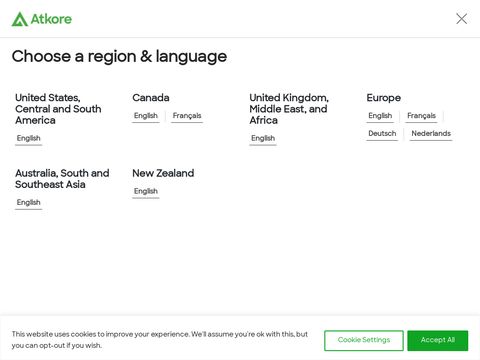Screen dimensions: 480x360
Task: Close the region and language dialog
Action: [461, 19]
